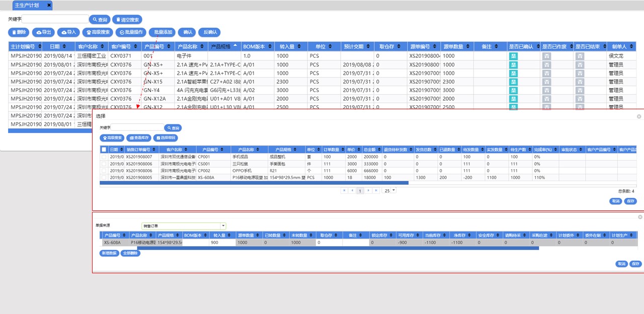
Task: Sort 选择 table by 总金额 column
Action: [x=378, y=149]
